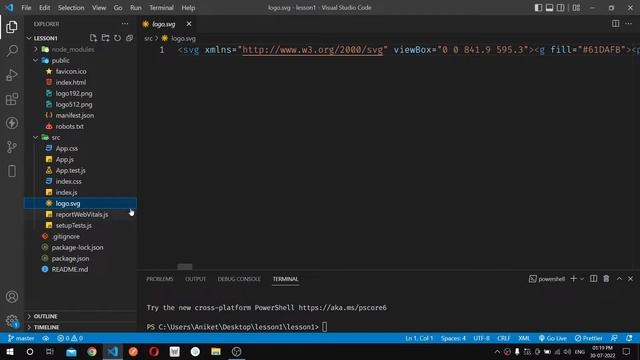640x360 pixels.
Task: Toggle secondary side bar layout icon
Action: 561,7
